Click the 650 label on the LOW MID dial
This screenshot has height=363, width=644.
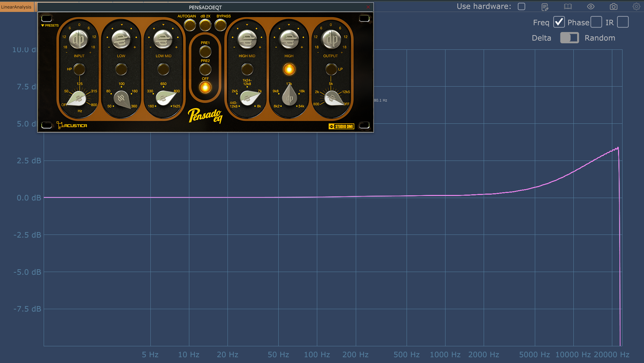(163, 84)
